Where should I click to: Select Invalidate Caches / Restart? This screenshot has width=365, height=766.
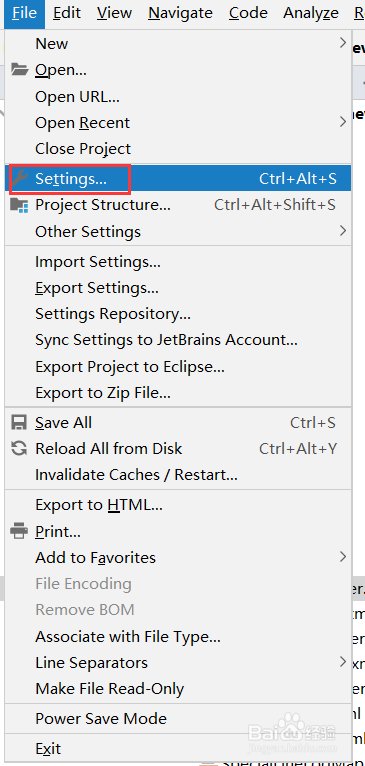tap(178, 474)
